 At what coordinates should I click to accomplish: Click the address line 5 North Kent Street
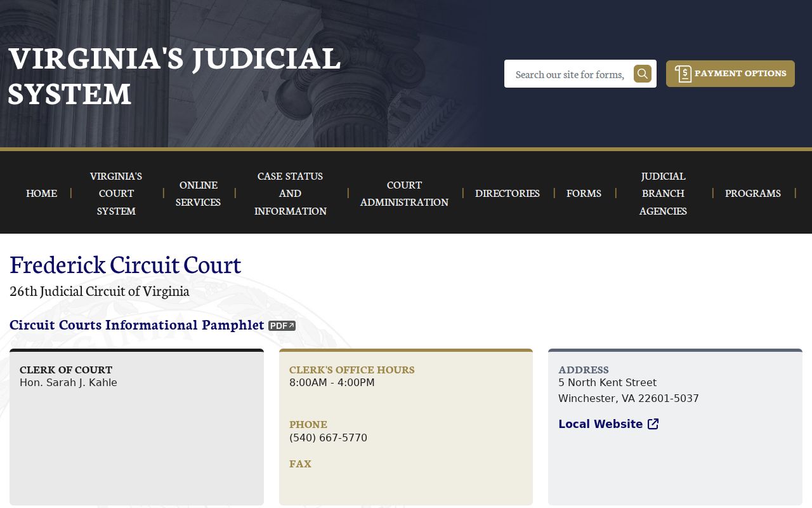pyautogui.click(x=607, y=383)
